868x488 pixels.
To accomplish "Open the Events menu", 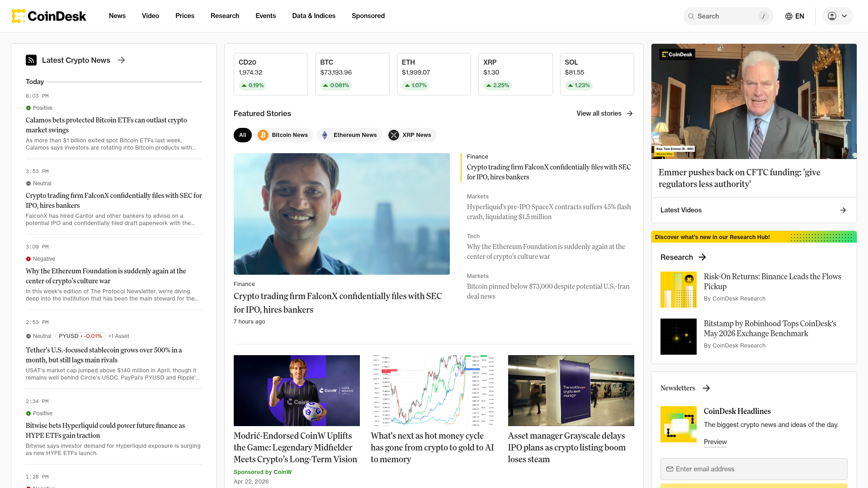I will pos(265,16).
